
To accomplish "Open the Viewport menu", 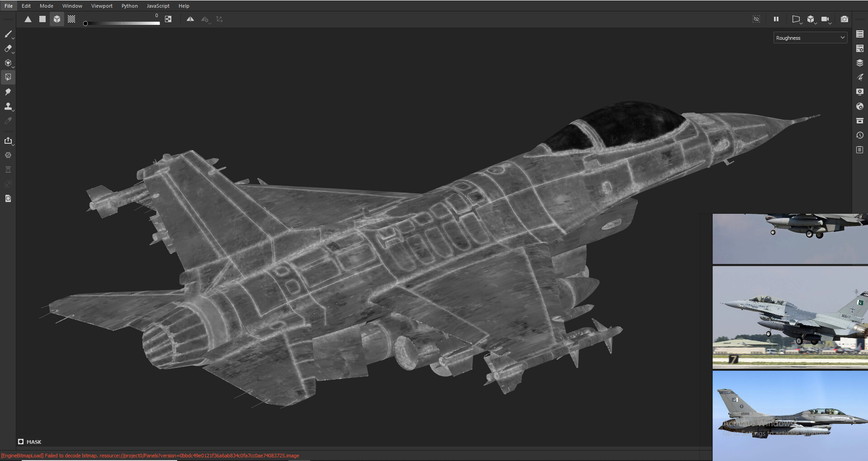I will pos(102,6).
